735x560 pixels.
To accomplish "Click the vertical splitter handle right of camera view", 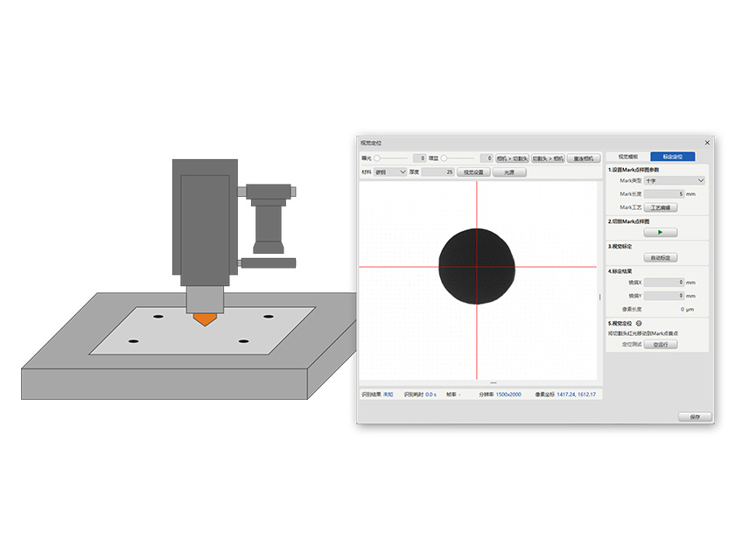I will (600, 297).
